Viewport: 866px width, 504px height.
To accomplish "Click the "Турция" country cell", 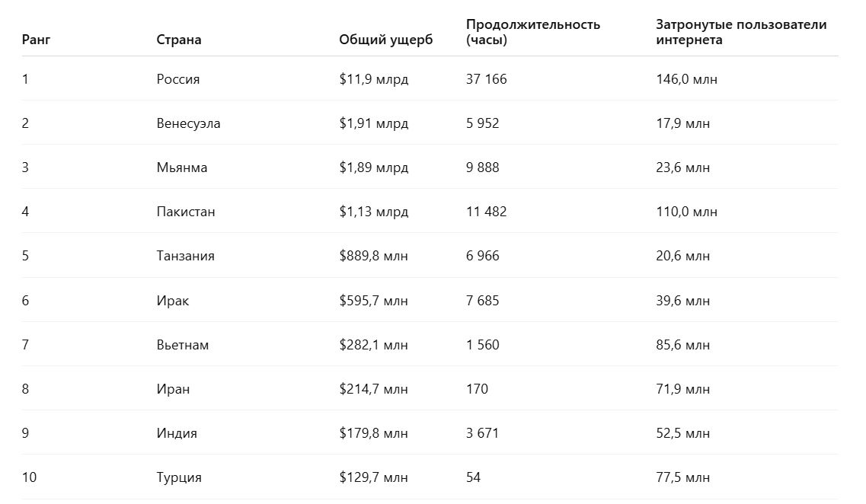I will [x=179, y=477].
